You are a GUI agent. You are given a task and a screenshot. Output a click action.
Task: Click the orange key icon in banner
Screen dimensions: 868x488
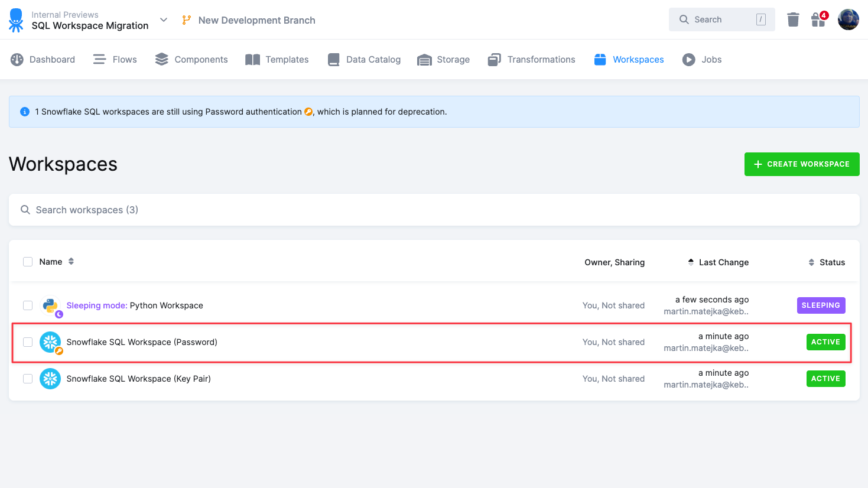(x=308, y=112)
